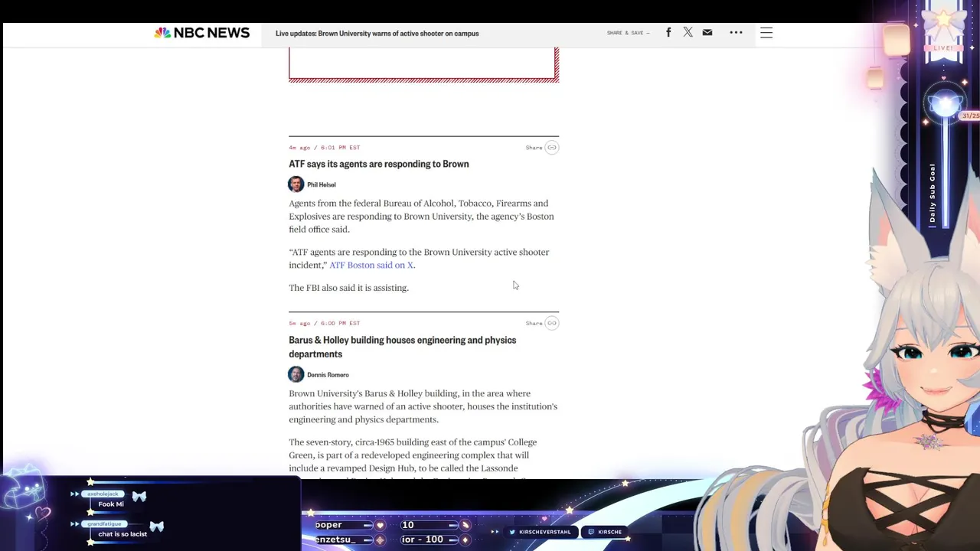Screen dimensions: 980x551
Task: Click the '5m ago / 6:00 PM EST' timestamp
Action: (325, 323)
